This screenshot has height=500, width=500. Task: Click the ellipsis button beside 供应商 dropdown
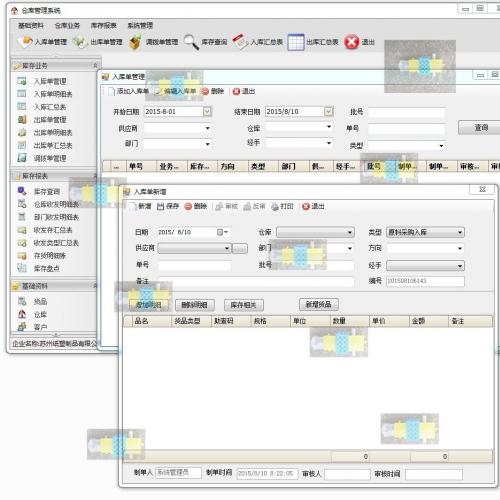(240, 249)
